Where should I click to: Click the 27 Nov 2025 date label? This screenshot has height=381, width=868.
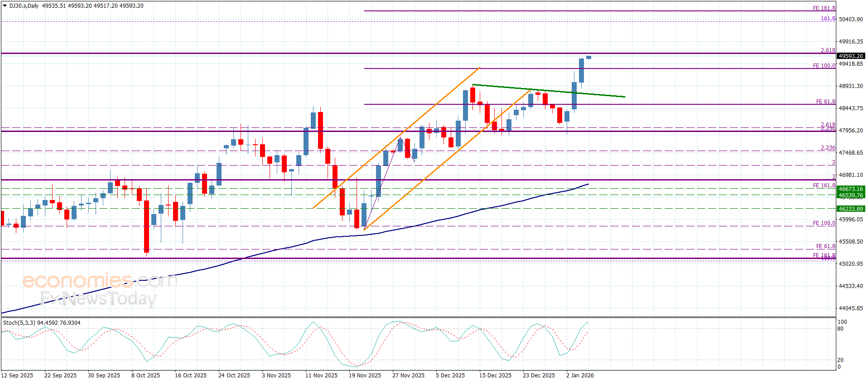click(408, 375)
